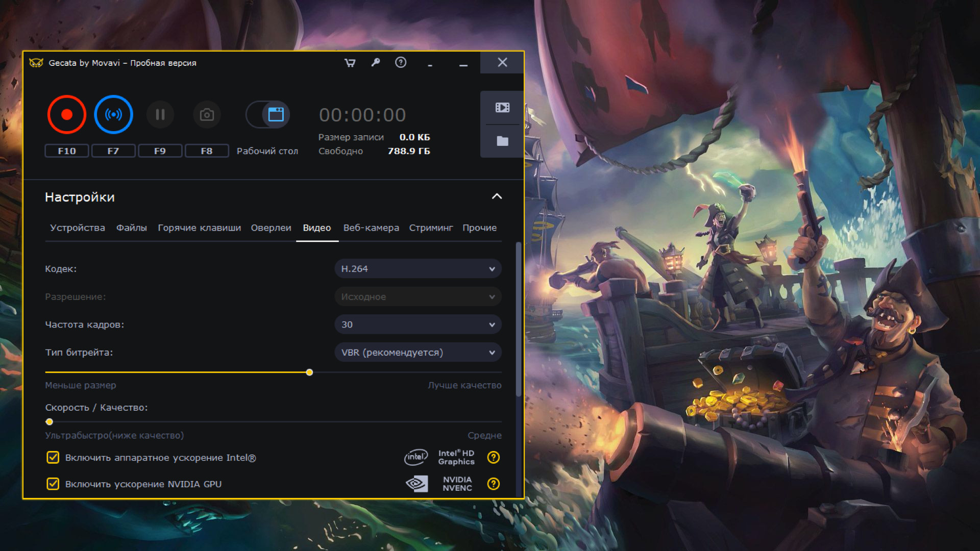Collapse the Настройки section chevron
980x551 pixels.
click(x=497, y=196)
